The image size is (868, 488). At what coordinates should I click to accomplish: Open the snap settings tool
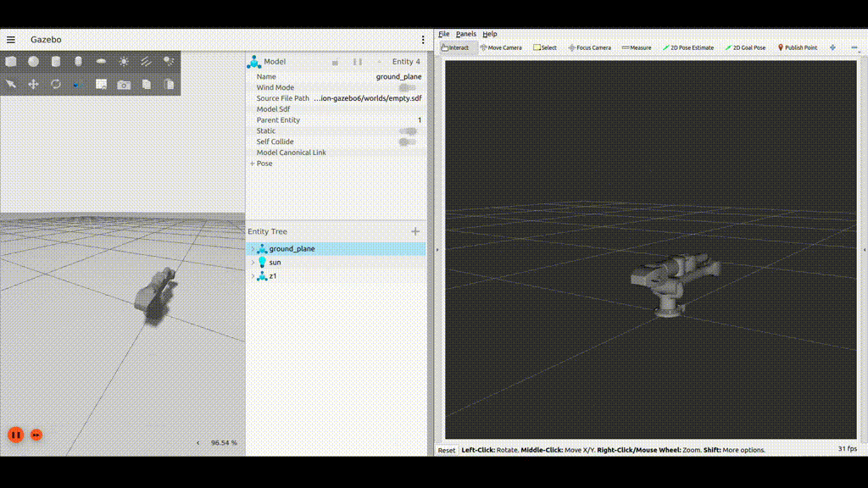tap(79, 84)
